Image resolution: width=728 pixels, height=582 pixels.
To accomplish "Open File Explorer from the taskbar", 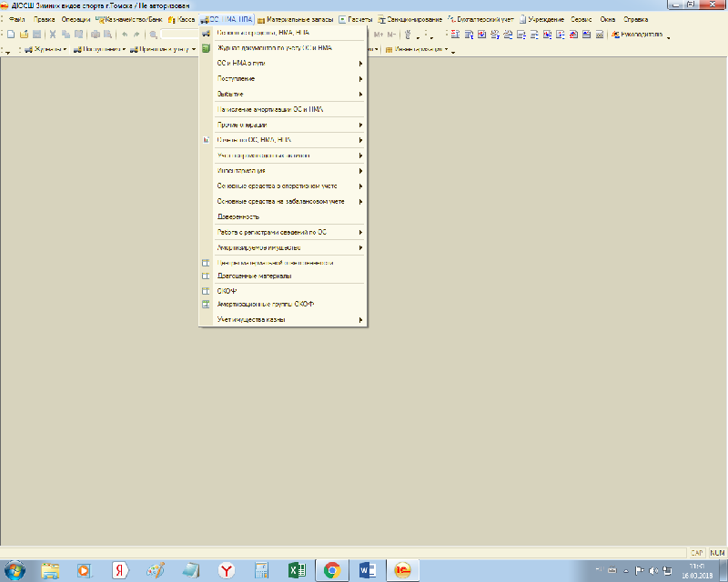I will point(50,570).
